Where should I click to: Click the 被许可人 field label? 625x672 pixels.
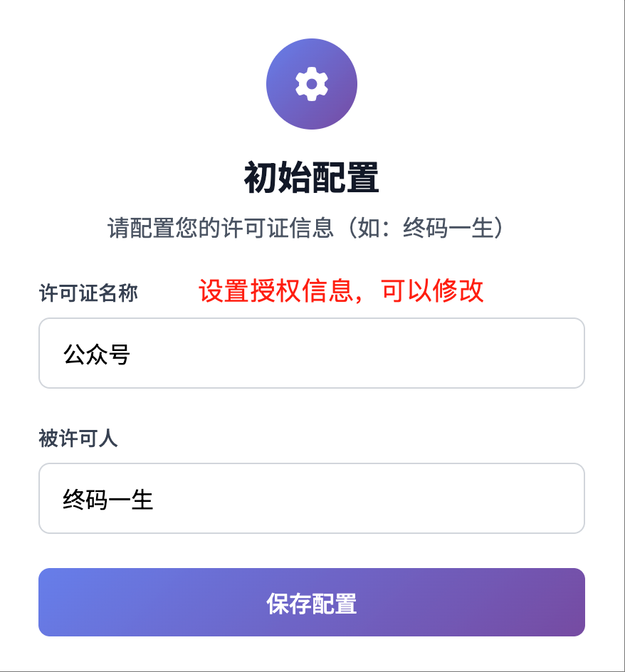pyautogui.click(x=78, y=439)
